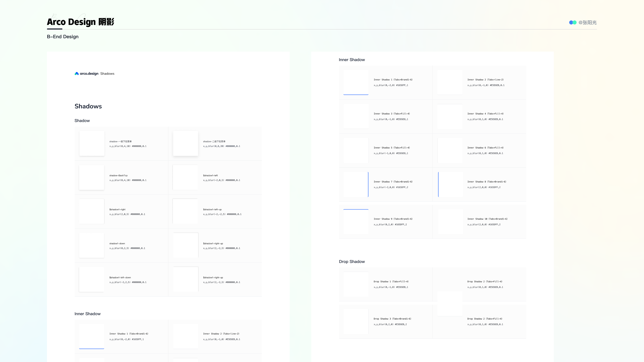Click the $shadow1-left-up preview card
The image size is (644, 362).
point(185,211)
